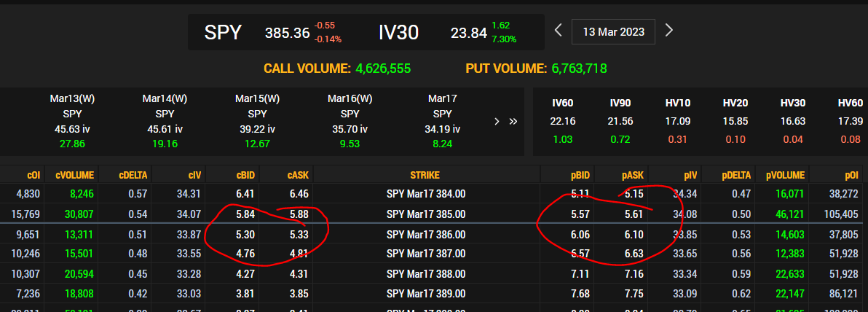This screenshot has width=868, height=312.
Task: Click put bid 7.11 at 388 strike
Action: [579, 274]
